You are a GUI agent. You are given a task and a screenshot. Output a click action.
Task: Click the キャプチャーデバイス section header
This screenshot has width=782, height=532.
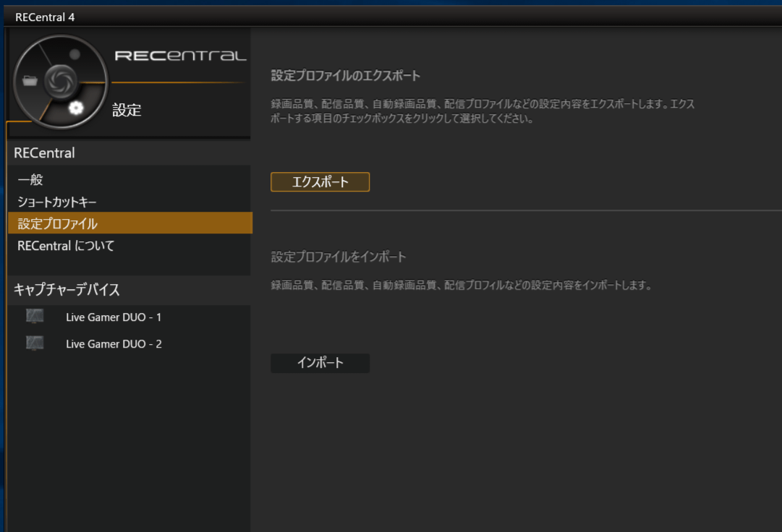click(130, 289)
